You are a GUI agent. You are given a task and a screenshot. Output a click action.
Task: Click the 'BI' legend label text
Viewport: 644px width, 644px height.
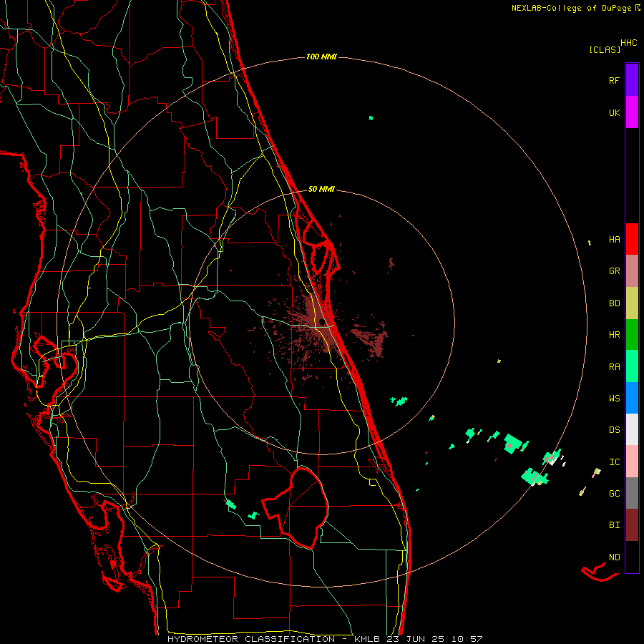tap(614, 525)
